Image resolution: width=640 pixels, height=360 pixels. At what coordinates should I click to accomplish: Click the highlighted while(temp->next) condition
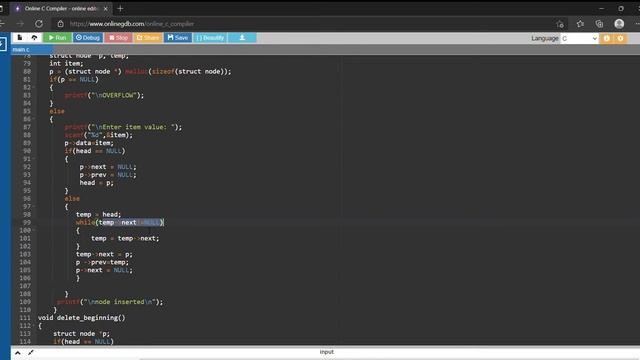(x=130, y=222)
